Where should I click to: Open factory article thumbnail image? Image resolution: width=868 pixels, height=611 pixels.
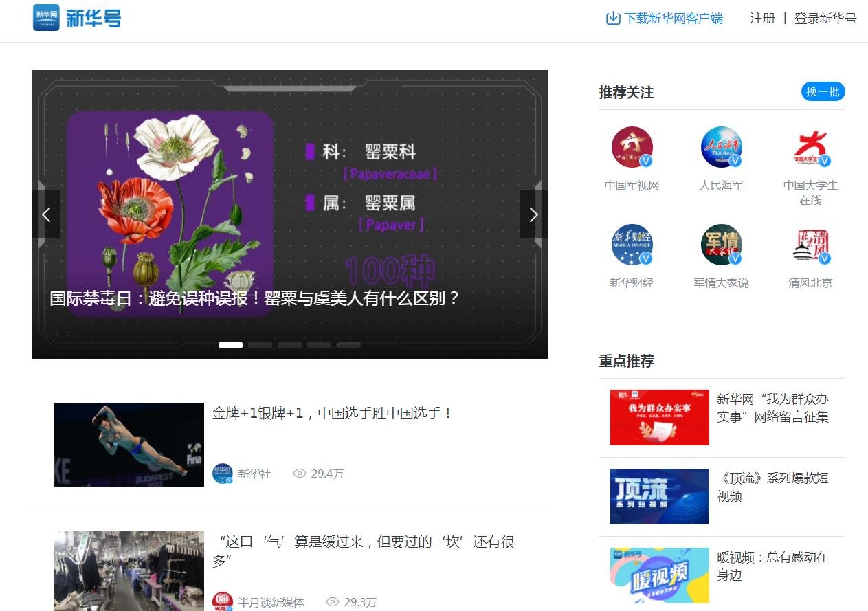pyautogui.click(x=129, y=571)
